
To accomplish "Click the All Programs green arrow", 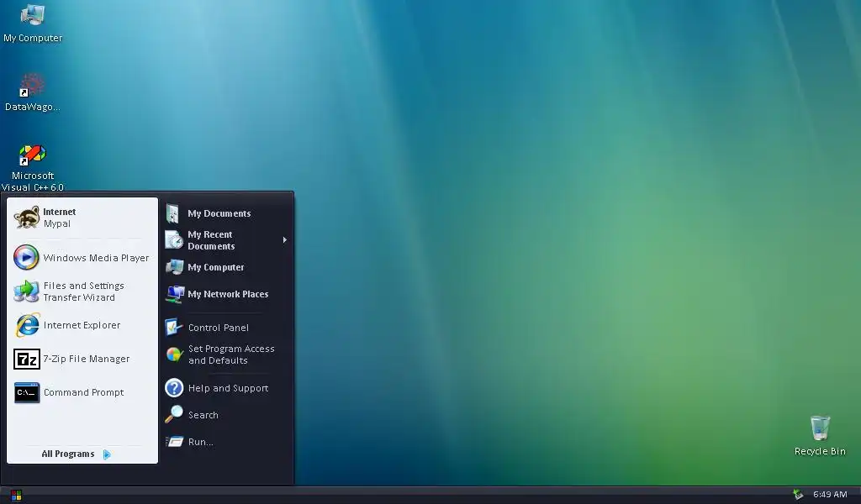I will [x=107, y=454].
